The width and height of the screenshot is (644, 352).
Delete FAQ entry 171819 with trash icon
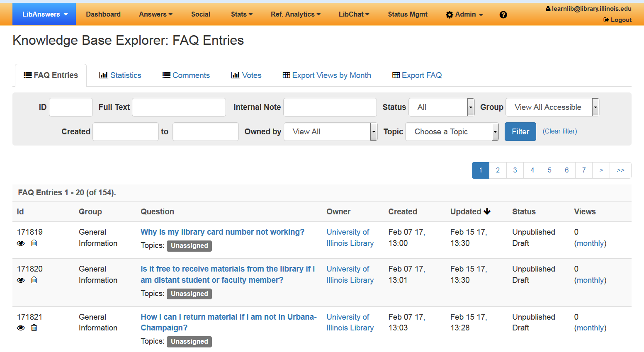point(34,243)
